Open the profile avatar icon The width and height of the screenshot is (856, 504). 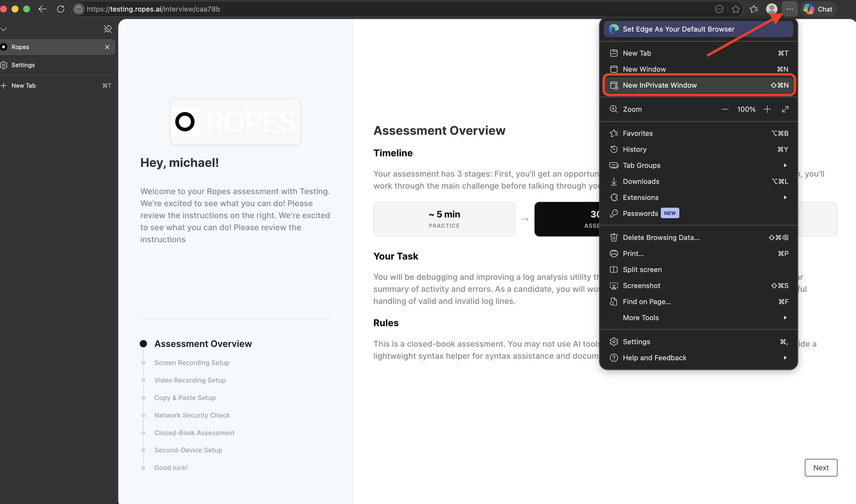[x=772, y=9]
